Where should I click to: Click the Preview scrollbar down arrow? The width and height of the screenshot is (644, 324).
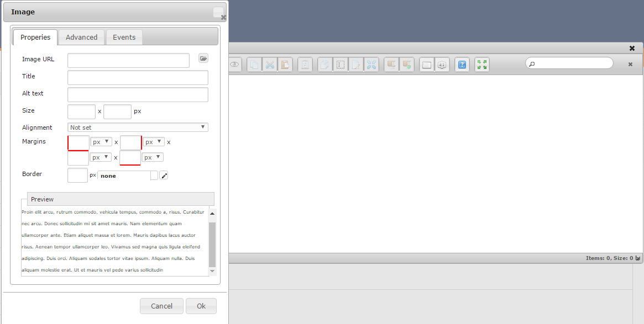[x=212, y=271]
